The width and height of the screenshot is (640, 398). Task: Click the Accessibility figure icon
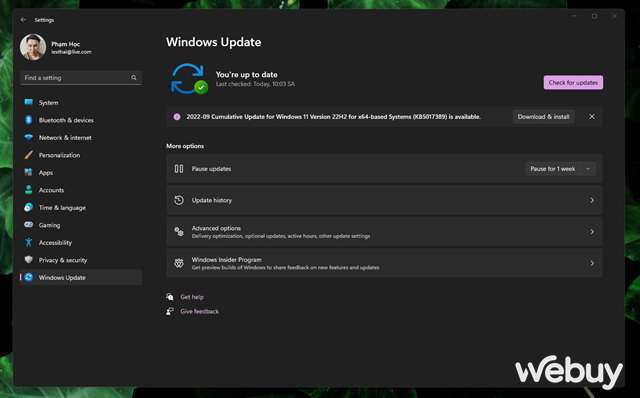29,242
